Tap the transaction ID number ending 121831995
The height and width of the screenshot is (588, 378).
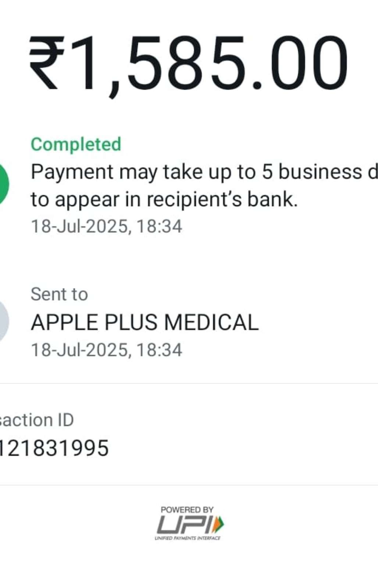(54, 448)
